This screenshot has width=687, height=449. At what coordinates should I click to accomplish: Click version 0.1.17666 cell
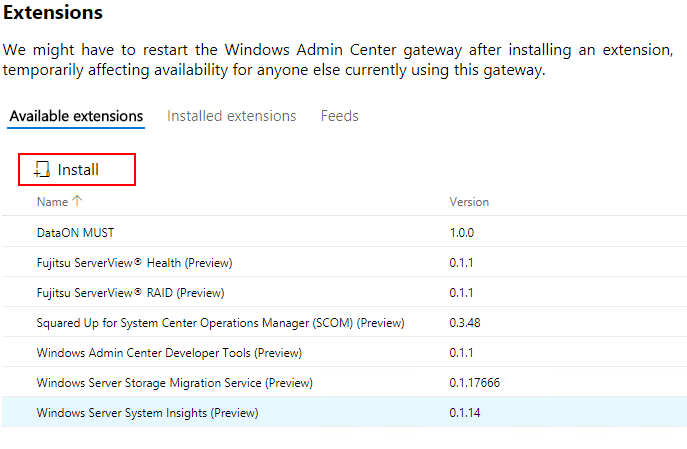[474, 382]
